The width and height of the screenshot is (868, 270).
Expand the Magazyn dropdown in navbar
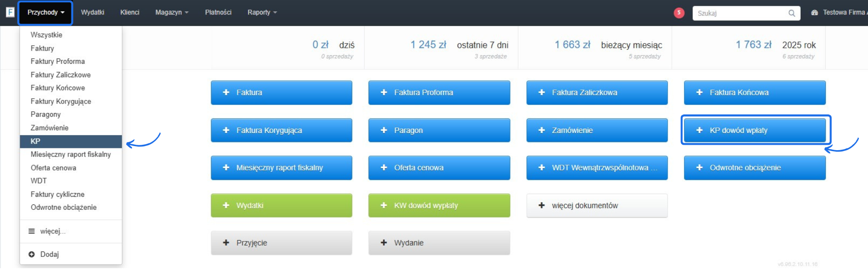(x=172, y=13)
